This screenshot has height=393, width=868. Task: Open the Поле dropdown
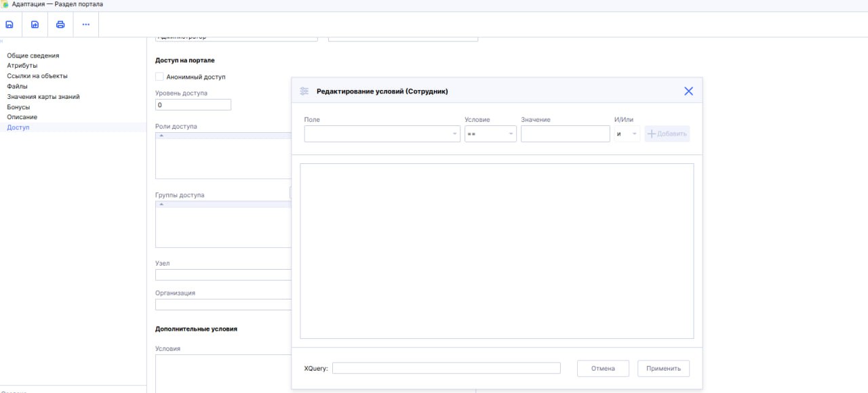point(382,134)
